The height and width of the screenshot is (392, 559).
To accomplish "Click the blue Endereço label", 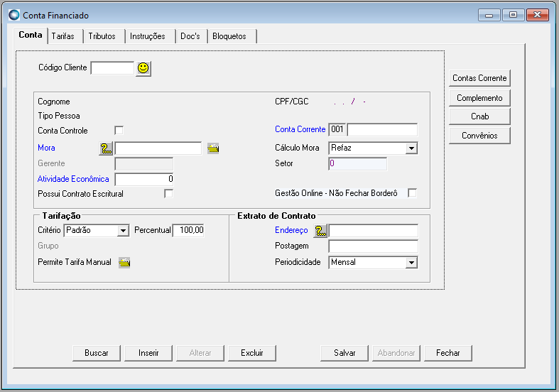I will (x=291, y=230).
